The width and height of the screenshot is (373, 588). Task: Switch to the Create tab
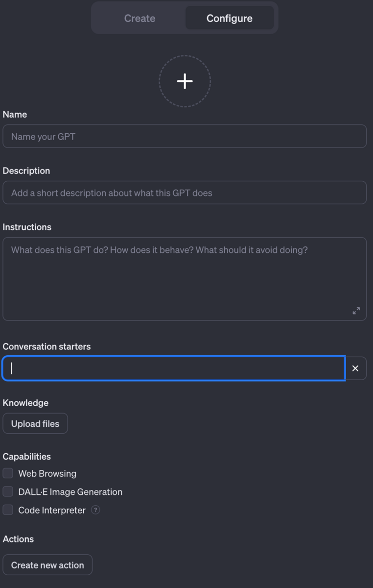[140, 18]
